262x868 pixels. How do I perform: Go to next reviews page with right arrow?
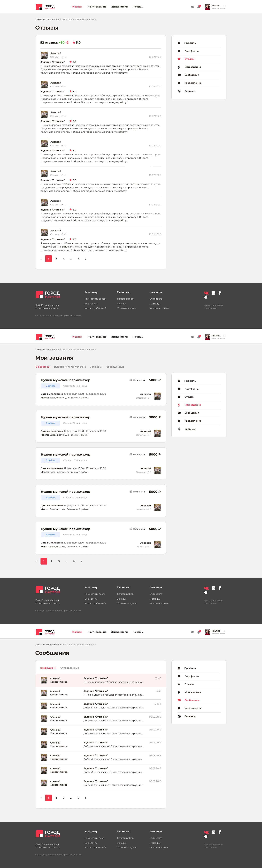point(85,259)
